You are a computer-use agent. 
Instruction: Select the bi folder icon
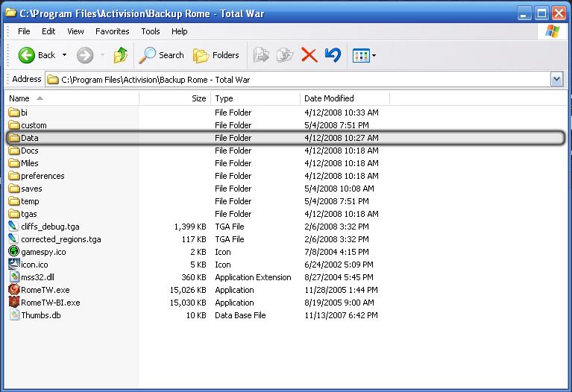point(14,113)
